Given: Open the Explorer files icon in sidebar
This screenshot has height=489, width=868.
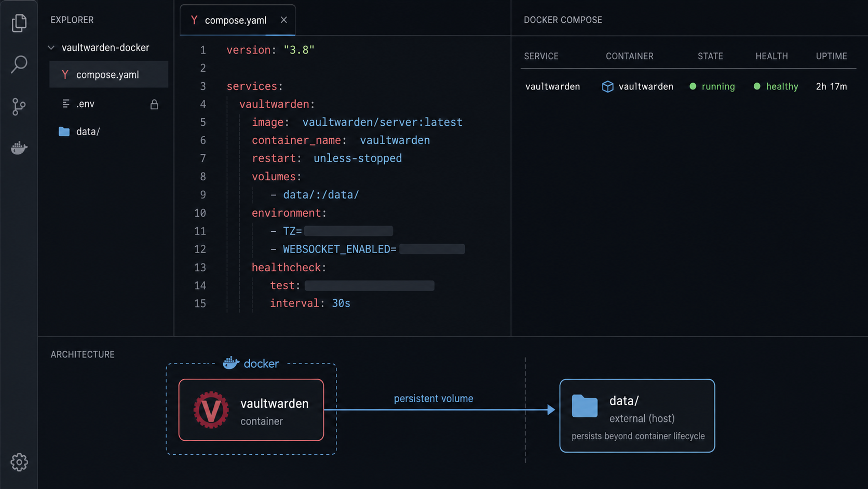Looking at the screenshot, I should point(19,23).
